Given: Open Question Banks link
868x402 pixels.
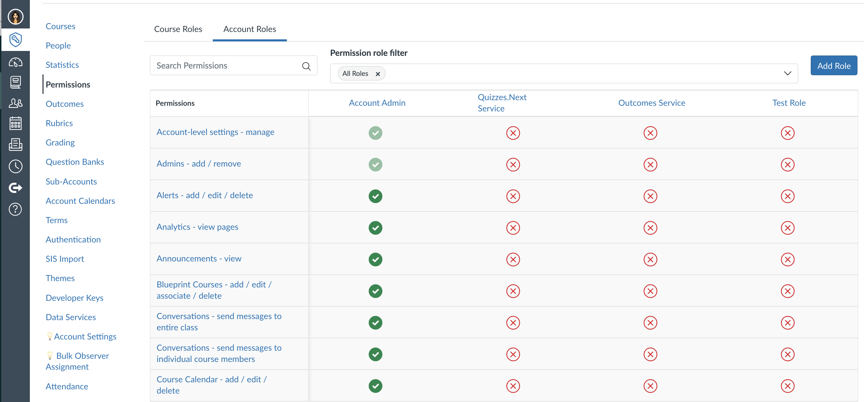Looking at the screenshot, I should pyautogui.click(x=75, y=162).
